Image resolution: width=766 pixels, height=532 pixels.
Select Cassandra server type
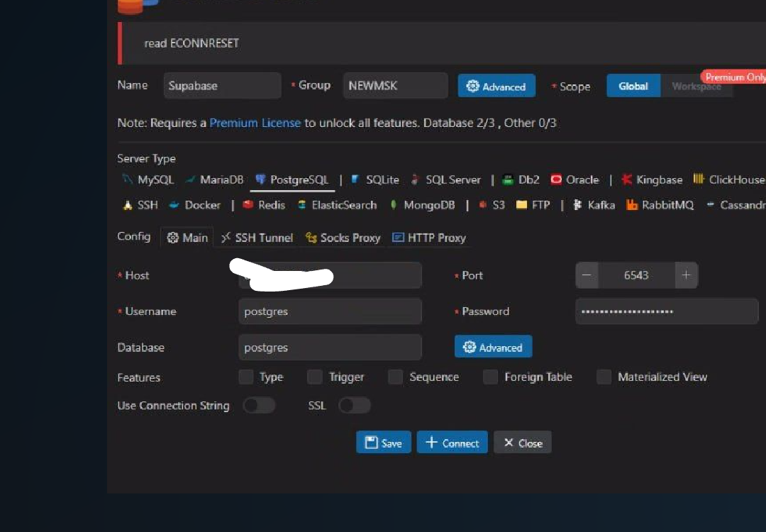point(736,205)
